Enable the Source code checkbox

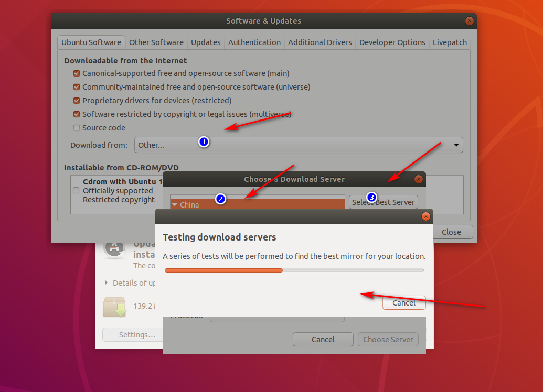point(77,128)
